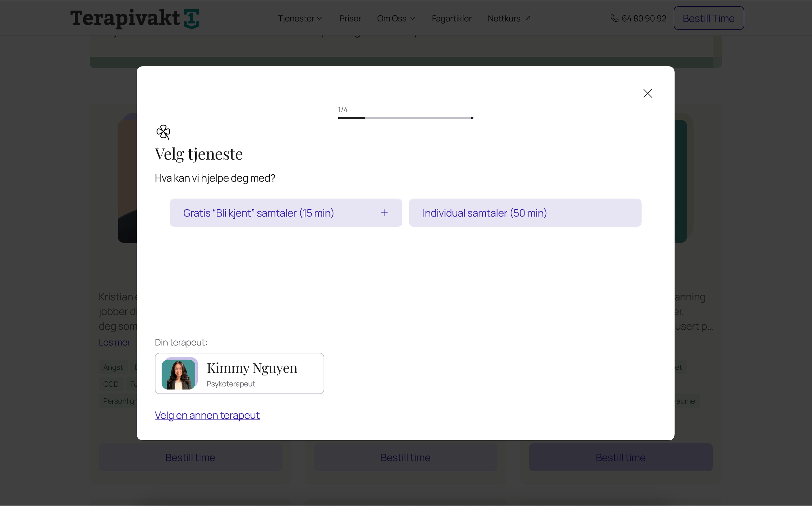Select Gratis "Bli kjent" samtaler (15 min)
The height and width of the screenshot is (506, 812).
coord(286,213)
